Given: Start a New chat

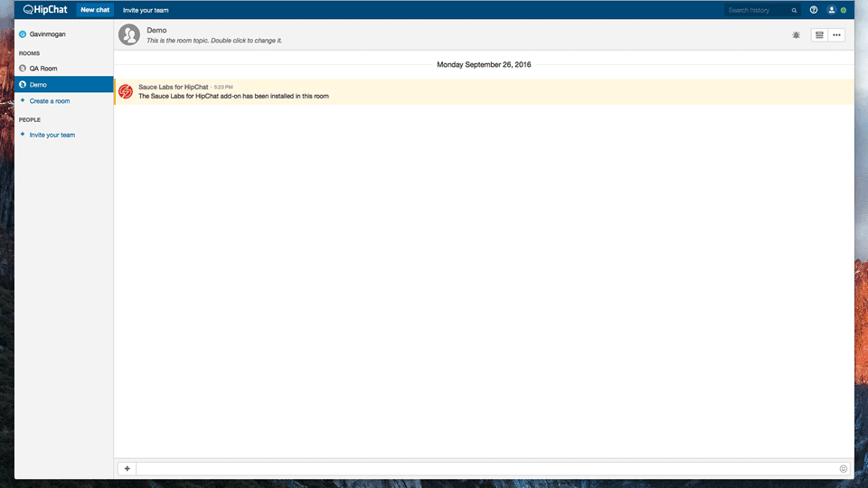Looking at the screenshot, I should (x=95, y=10).
